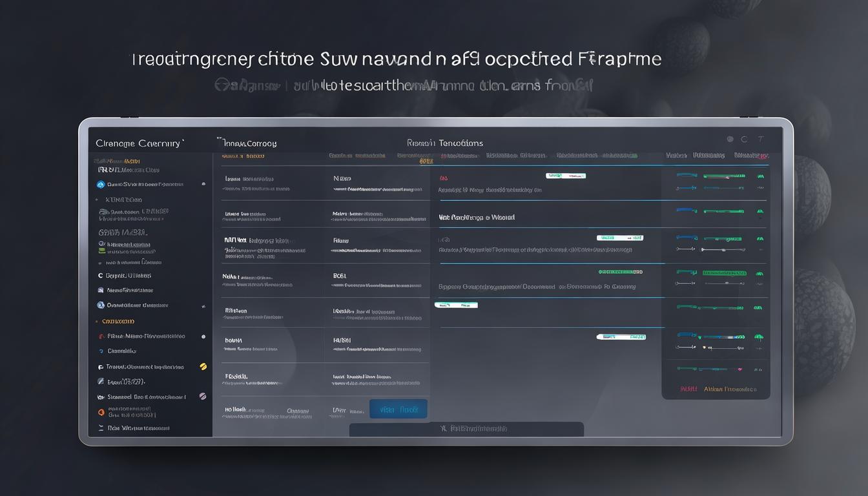Click the dark input bar at window bottom
Image resolution: width=868 pixels, height=496 pixels.
(x=466, y=429)
